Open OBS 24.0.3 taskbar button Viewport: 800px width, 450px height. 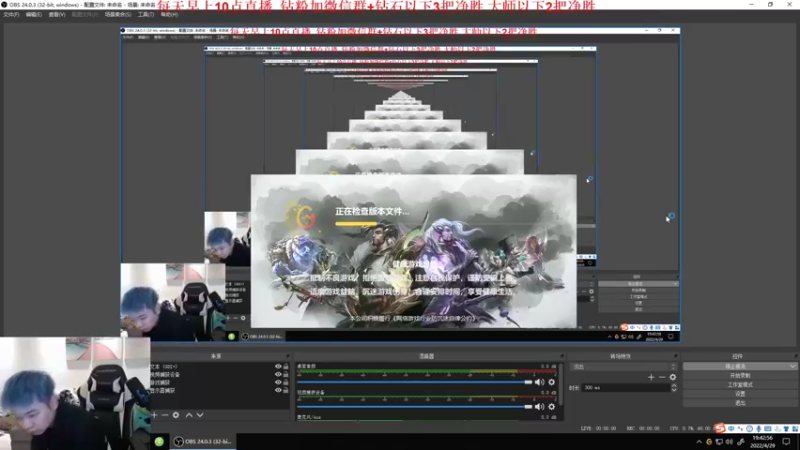204,441
